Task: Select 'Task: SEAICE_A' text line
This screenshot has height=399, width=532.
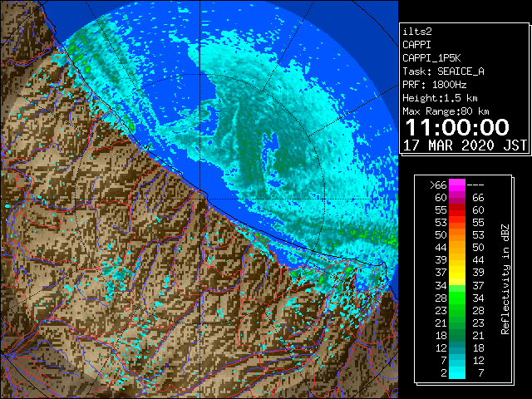Action: (x=443, y=71)
